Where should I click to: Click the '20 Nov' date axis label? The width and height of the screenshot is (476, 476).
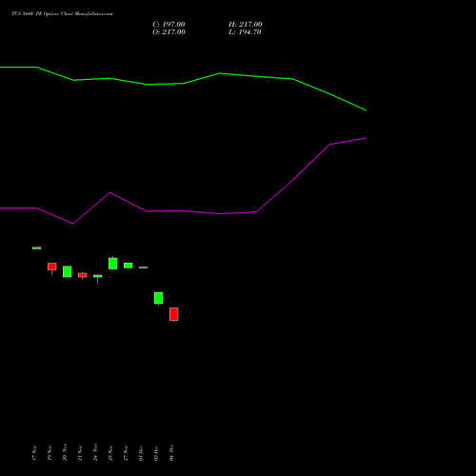[65, 452]
